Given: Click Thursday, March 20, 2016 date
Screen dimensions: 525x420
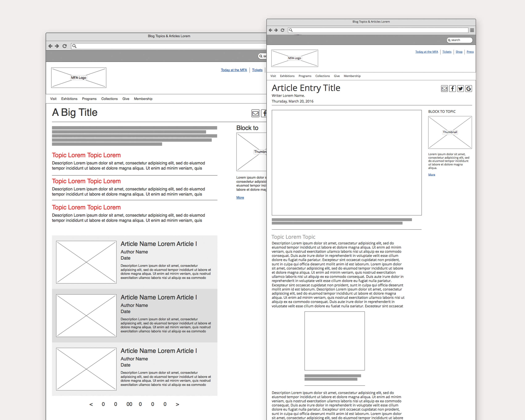Looking at the screenshot, I should [293, 101].
